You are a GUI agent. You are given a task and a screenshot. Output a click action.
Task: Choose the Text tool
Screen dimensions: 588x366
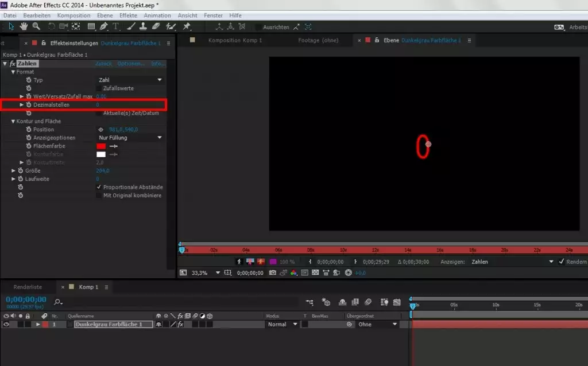coord(117,27)
